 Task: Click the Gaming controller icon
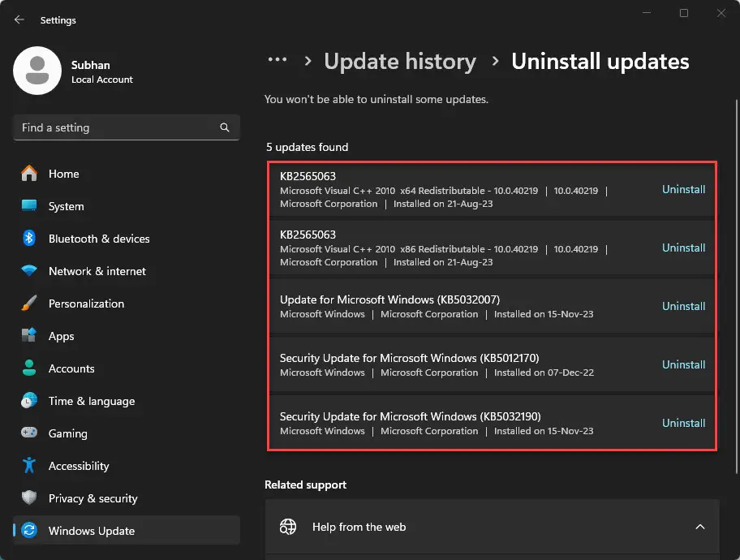click(x=28, y=433)
